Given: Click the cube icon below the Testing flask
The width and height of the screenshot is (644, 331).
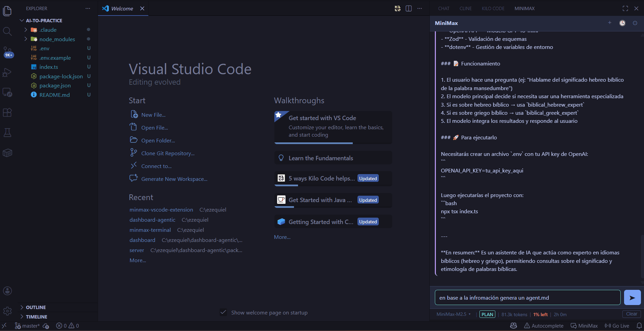Looking at the screenshot, I should pyautogui.click(x=7, y=153).
